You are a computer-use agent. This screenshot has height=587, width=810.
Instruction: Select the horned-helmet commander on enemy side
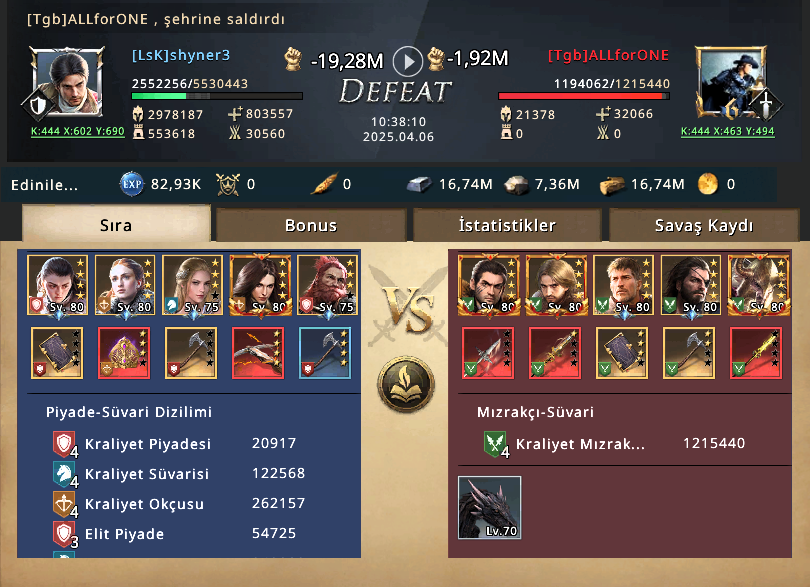click(758, 285)
